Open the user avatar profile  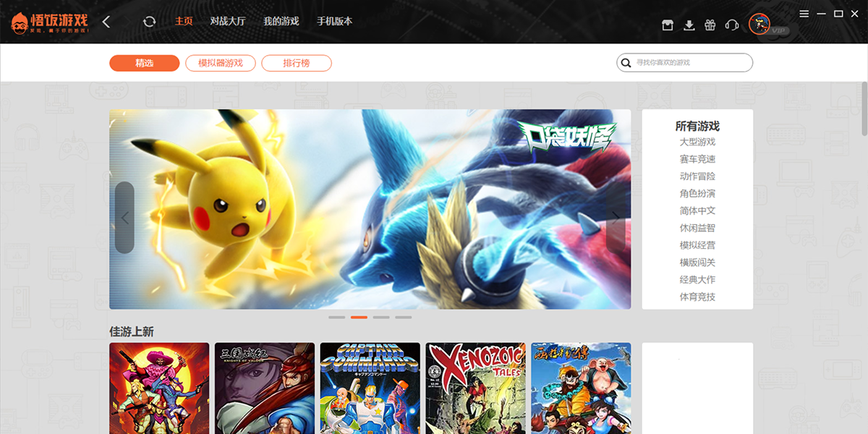(x=759, y=25)
